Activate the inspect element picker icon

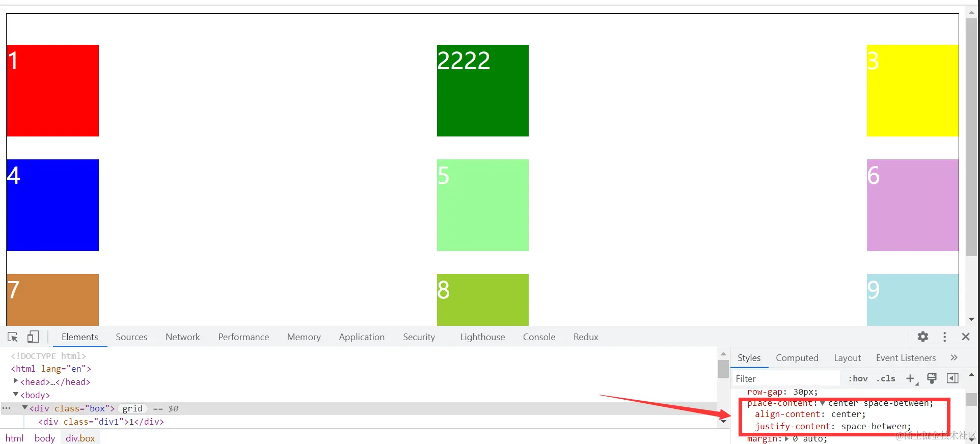(13, 337)
